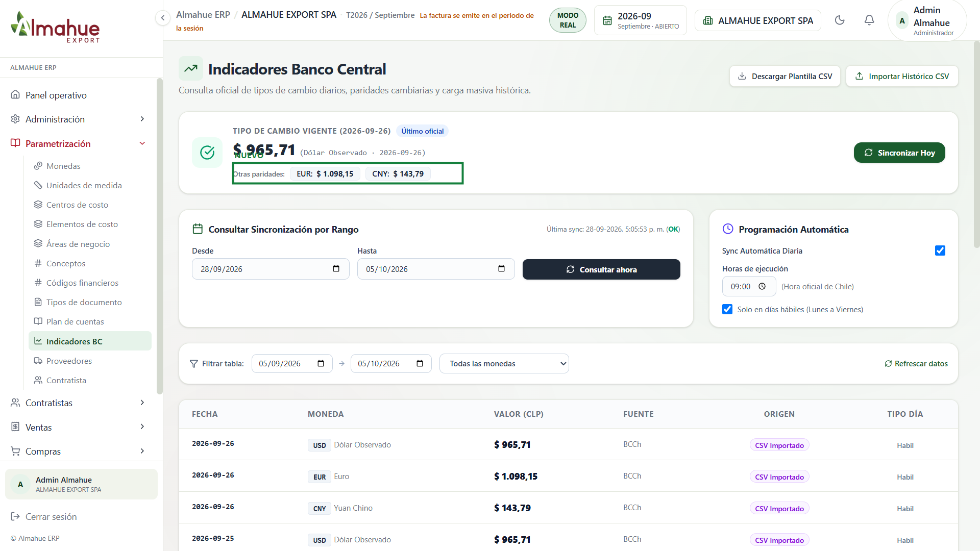Expand Contratistas menu
This screenshot has height=551, width=980.
(78, 403)
